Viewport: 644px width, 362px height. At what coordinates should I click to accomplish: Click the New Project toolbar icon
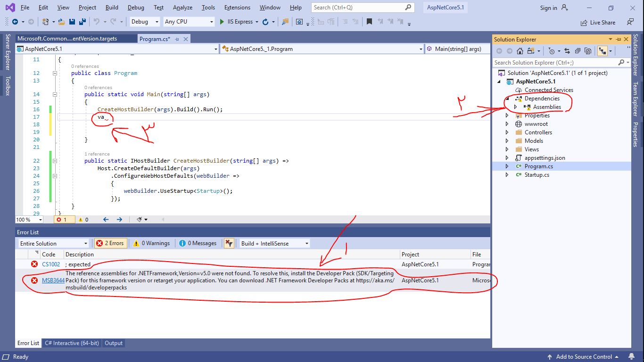click(45, 22)
